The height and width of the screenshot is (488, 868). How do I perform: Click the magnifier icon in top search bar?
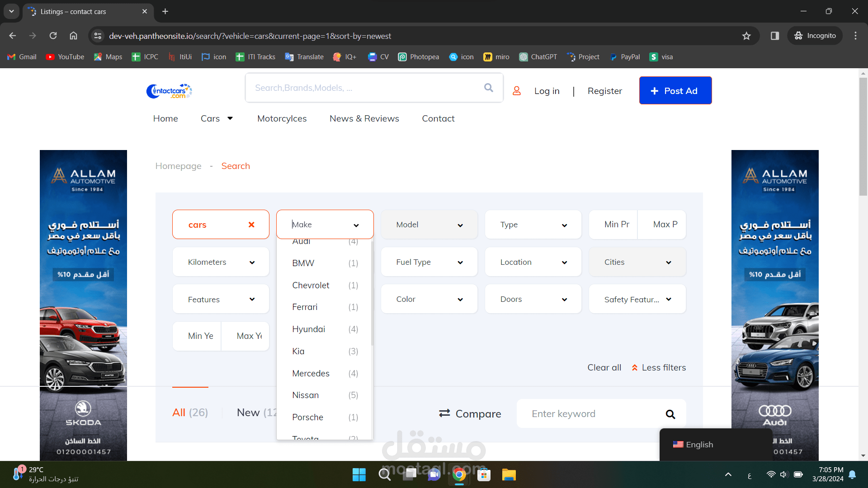pos(488,88)
